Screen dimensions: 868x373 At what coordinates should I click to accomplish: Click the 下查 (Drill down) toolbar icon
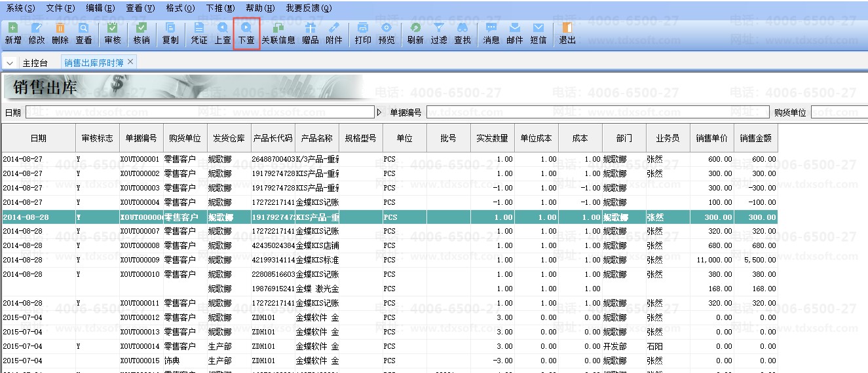point(246,33)
